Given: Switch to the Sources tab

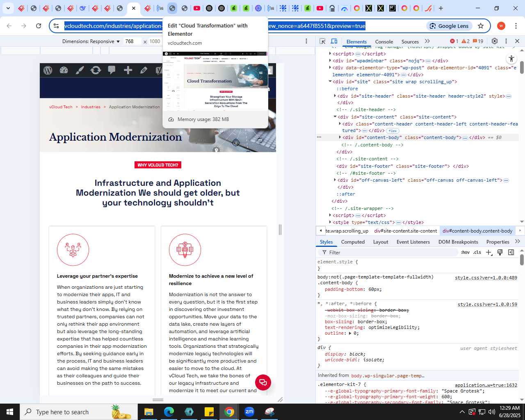Looking at the screenshot, I should [x=410, y=41].
